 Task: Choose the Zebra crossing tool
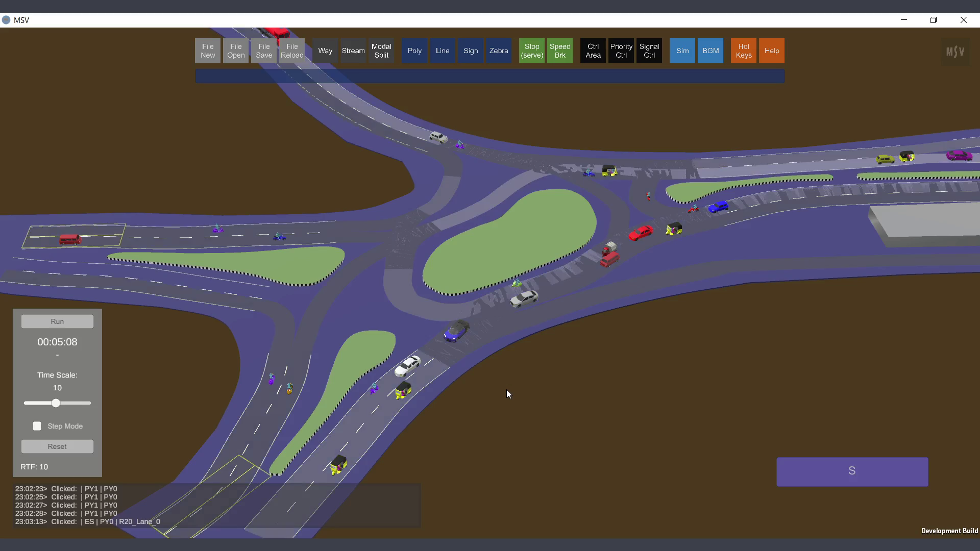499,51
